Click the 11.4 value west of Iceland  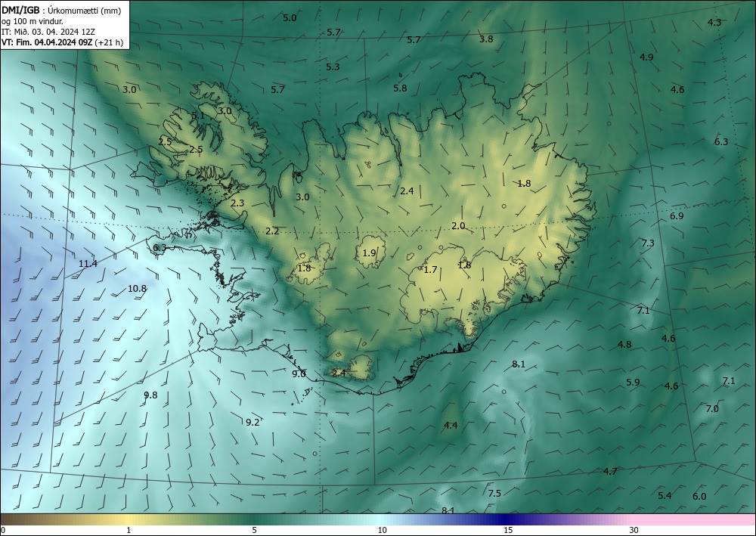coord(88,264)
